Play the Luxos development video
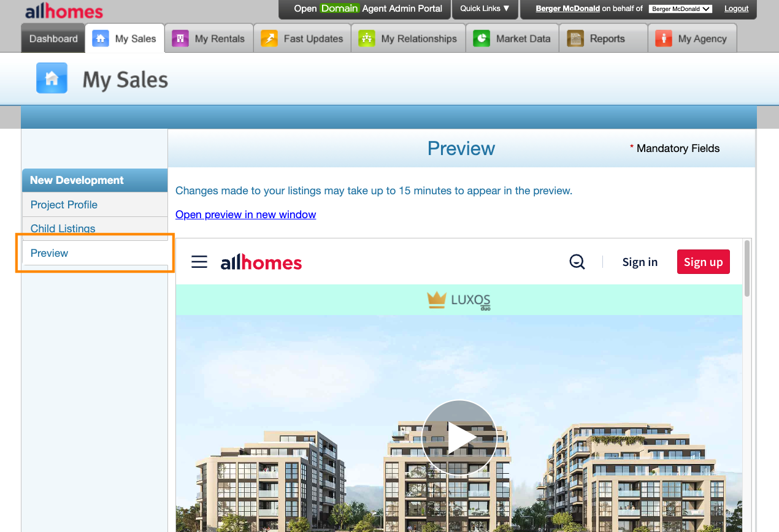 pyautogui.click(x=459, y=437)
